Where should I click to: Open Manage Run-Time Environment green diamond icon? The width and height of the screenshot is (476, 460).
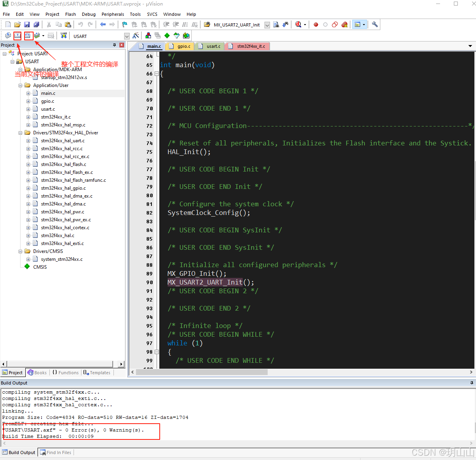167,36
